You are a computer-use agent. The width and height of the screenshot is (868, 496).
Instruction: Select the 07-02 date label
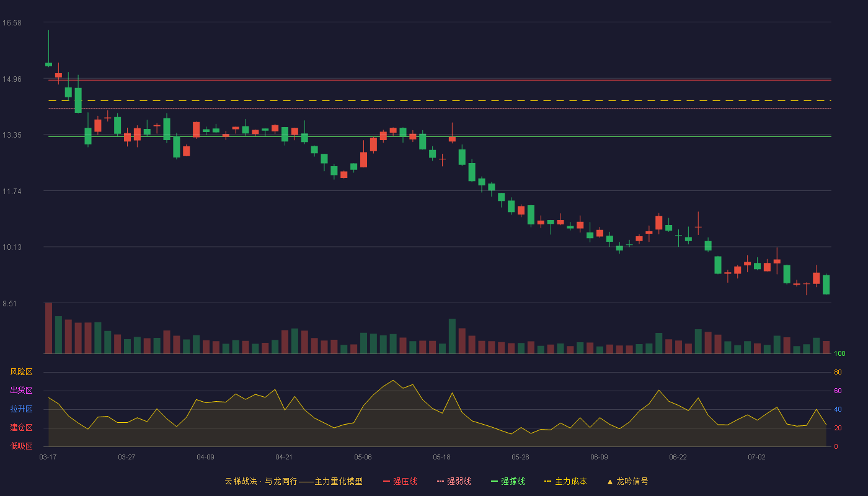coord(756,457)
